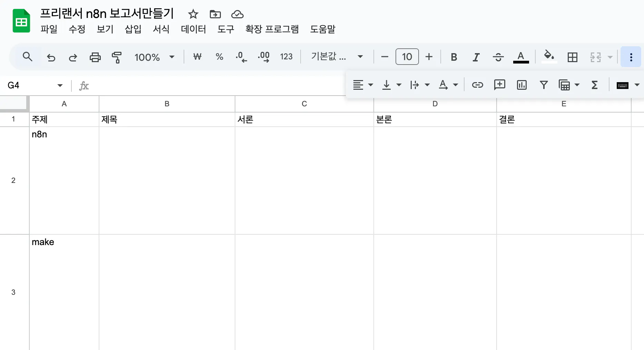Insert a chart

(521, 85)
